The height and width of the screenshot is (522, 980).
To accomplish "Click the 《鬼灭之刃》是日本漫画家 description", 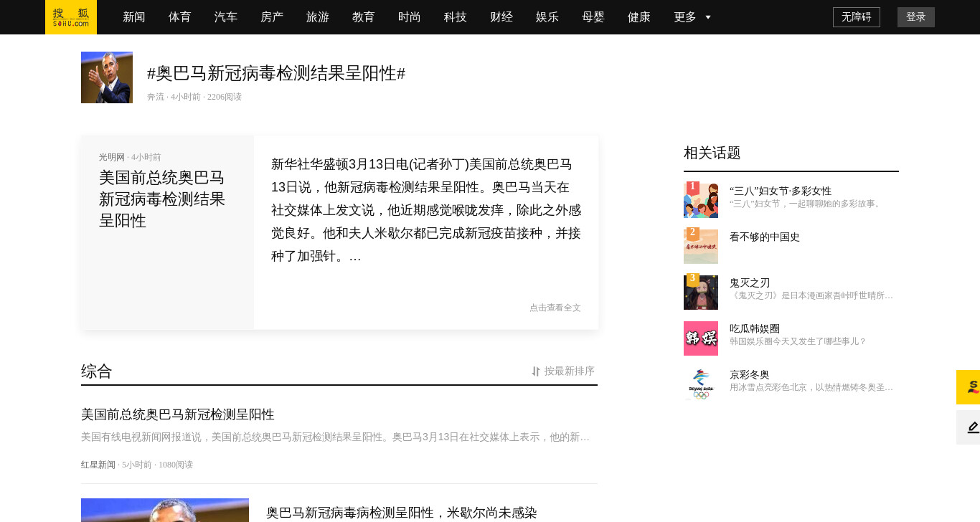I will pos(811,295).
